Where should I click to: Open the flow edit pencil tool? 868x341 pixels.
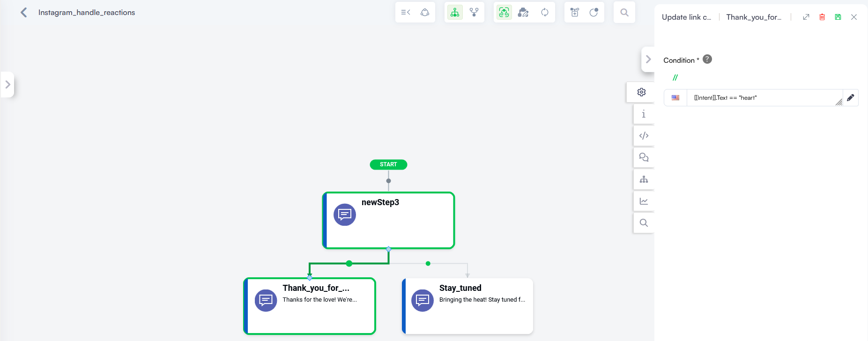click(x=523, y=13)
